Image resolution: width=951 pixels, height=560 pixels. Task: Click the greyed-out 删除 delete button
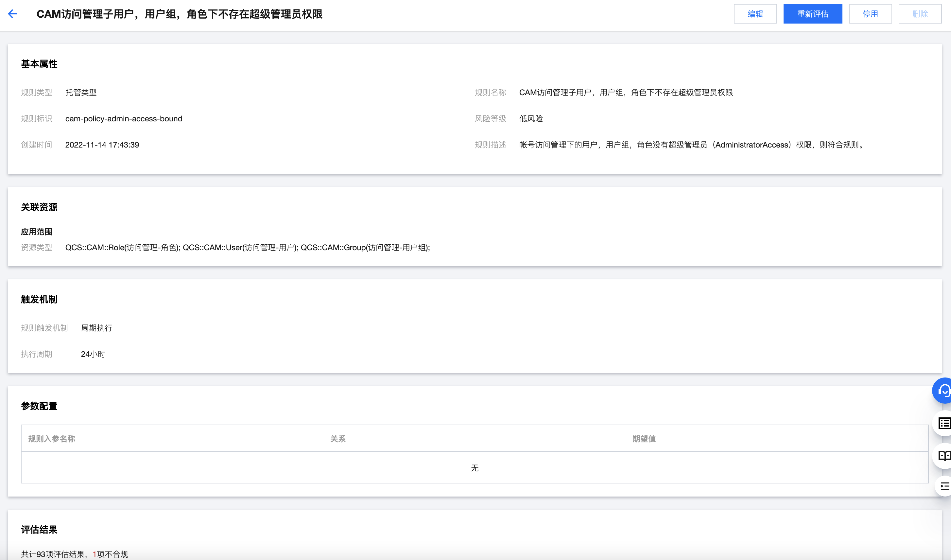(x=920, y=14)
